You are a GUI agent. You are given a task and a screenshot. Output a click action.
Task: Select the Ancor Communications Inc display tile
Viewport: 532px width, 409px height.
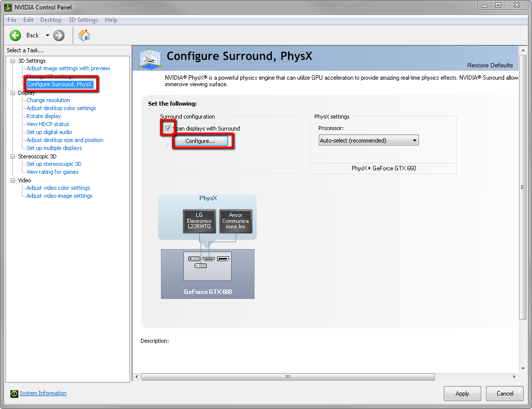(x=236, y=221)
